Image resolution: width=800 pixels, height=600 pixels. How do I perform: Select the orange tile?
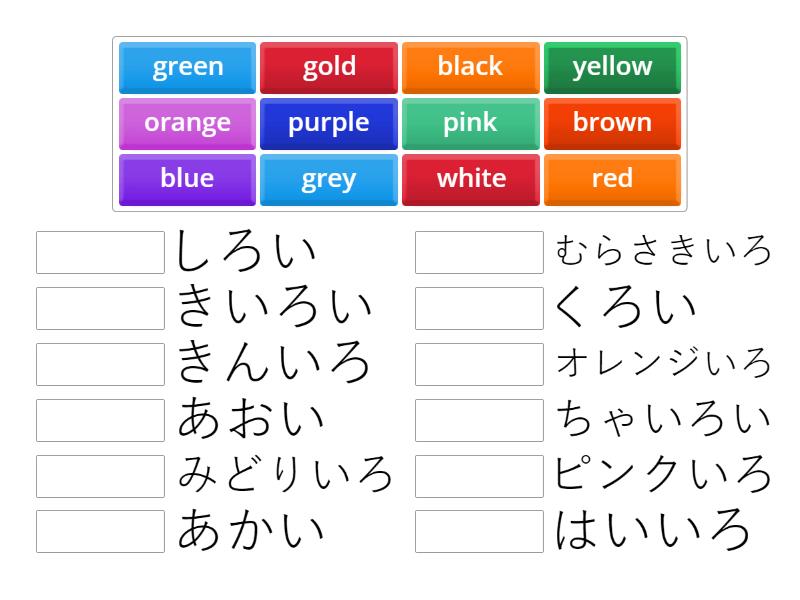[186, 123]
